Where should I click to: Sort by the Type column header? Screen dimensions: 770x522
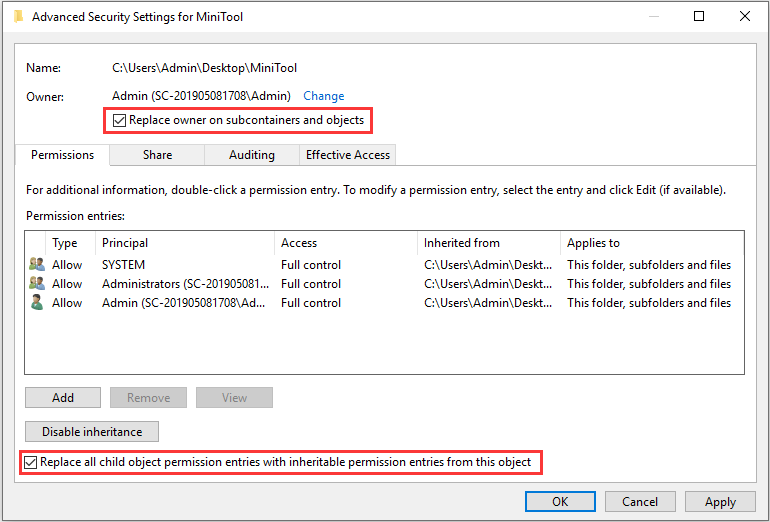(x=70, y=243)
